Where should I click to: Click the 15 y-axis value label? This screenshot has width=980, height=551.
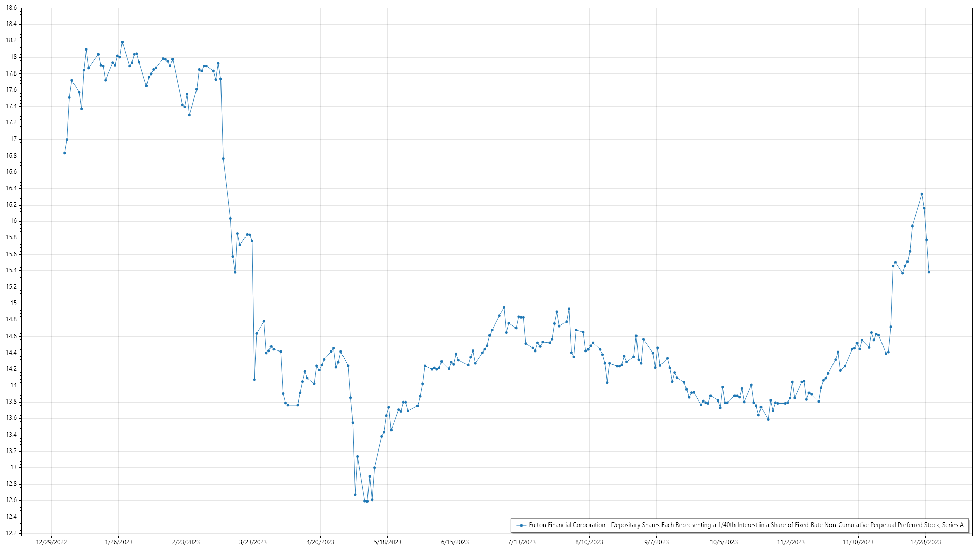coord(14,303)
